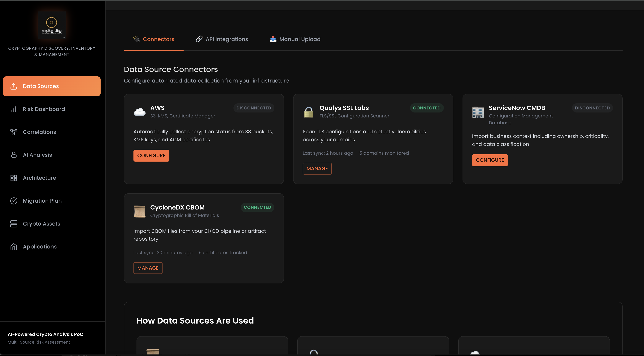Click the pqAgility logo
This screenshot has width=644, height=356.
click(51, 25)
